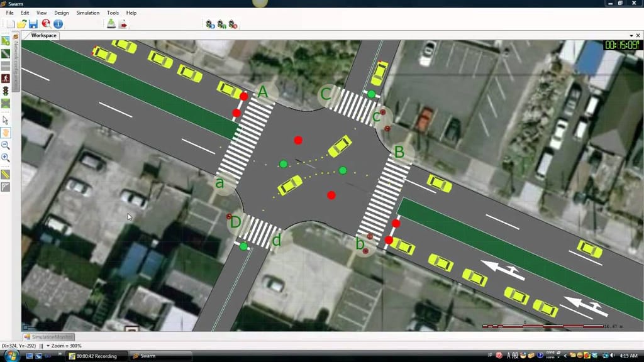This screenshot has height=362, width=644.
Task: Click the zoom out magnifier tool
Action: (6, 145)
